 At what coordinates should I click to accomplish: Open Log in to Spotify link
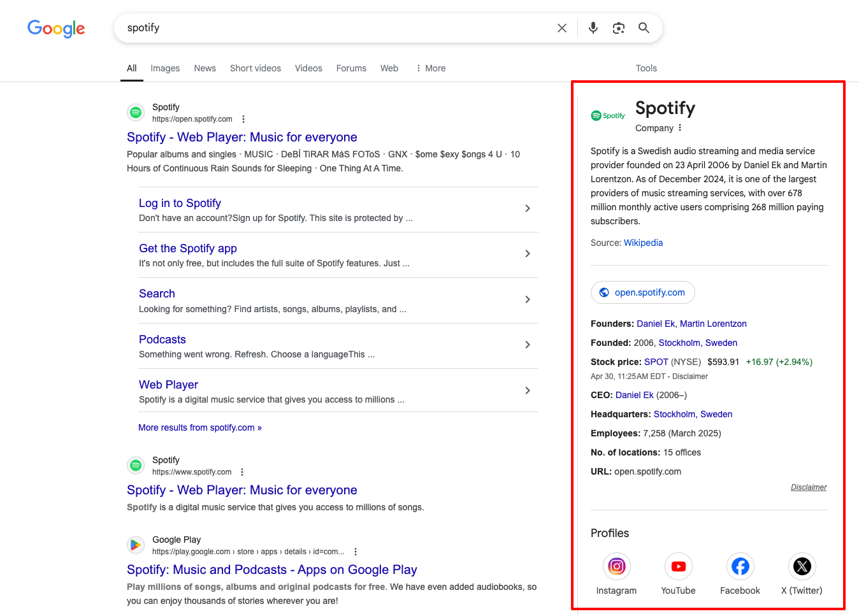[x=180, y=203]
